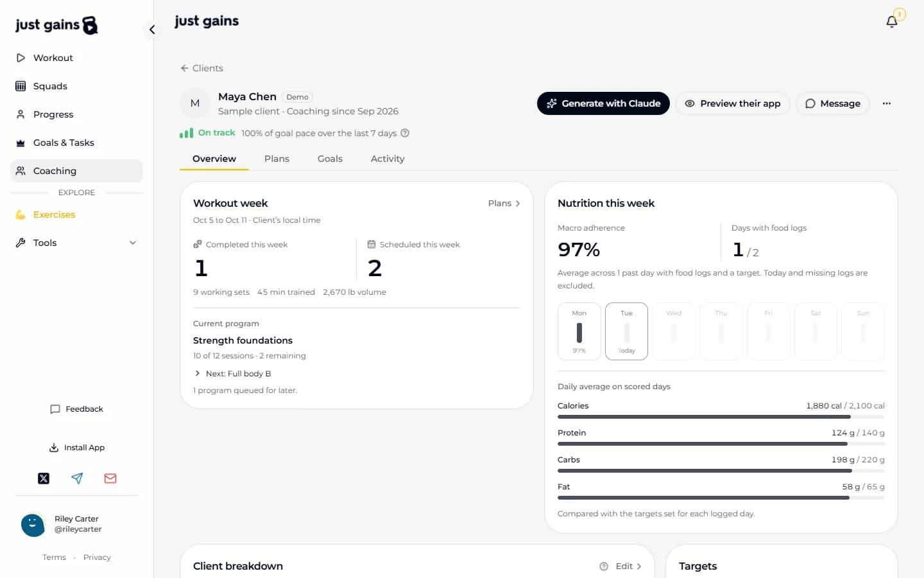
Task: Select Monday 97% nutrition day card
Action: [x=579, y=331]
